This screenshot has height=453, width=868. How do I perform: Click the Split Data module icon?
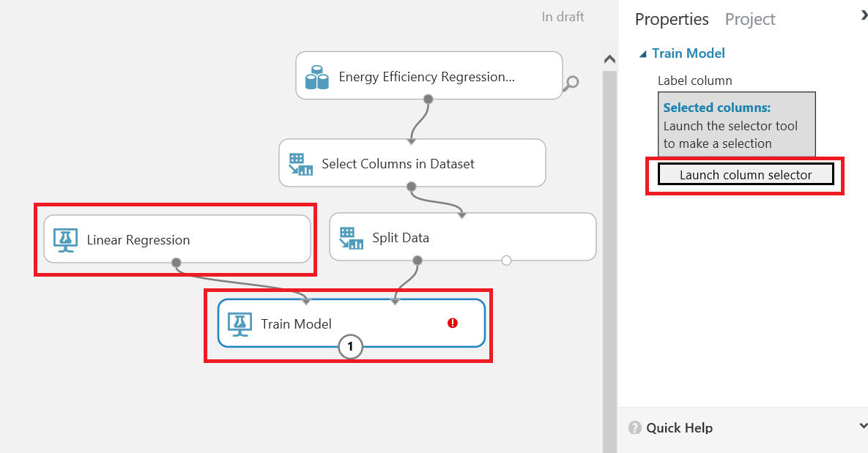351,237
